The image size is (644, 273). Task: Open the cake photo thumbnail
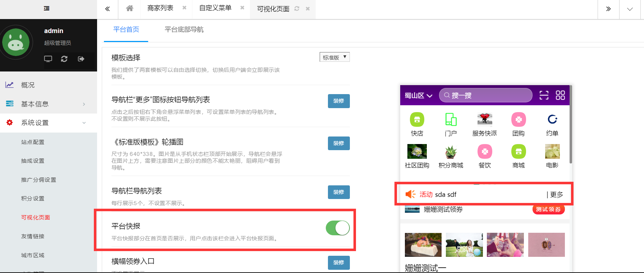point(423,245)
